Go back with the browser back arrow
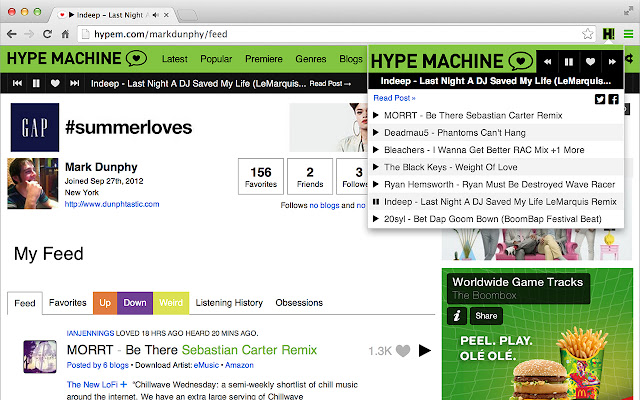 tap(12, 34)
